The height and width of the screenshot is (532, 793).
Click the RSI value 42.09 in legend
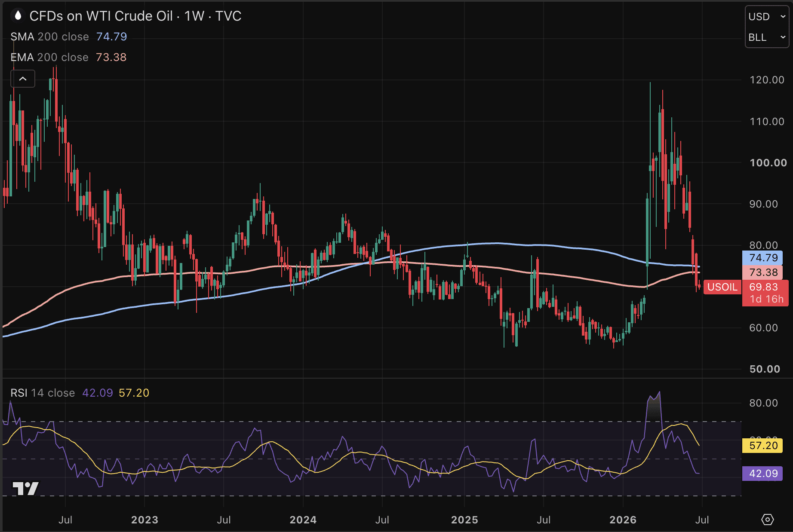tap(98, 393)
